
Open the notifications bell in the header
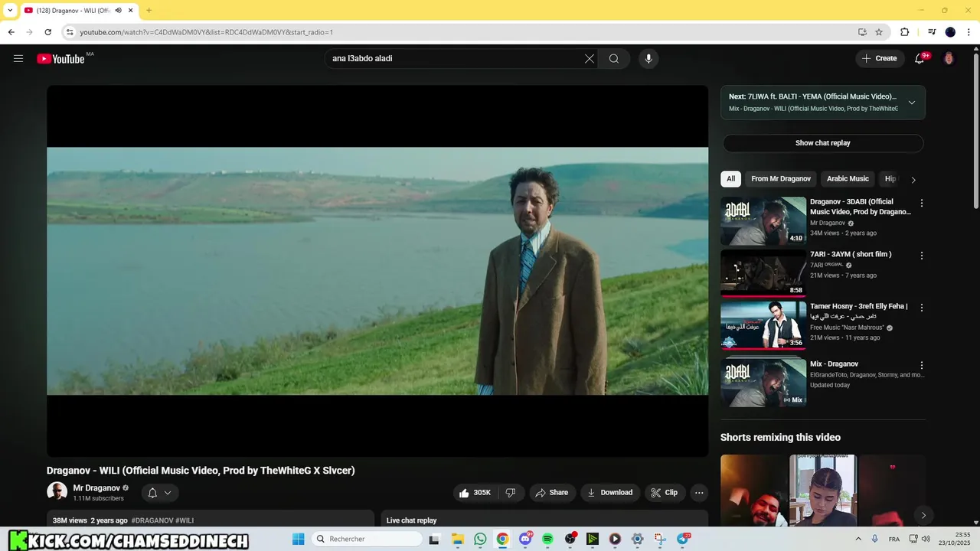tap(920, 58)
